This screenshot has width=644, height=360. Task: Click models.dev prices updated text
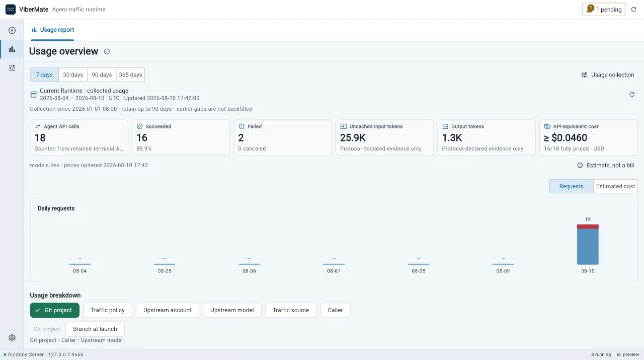pos(89,165)
